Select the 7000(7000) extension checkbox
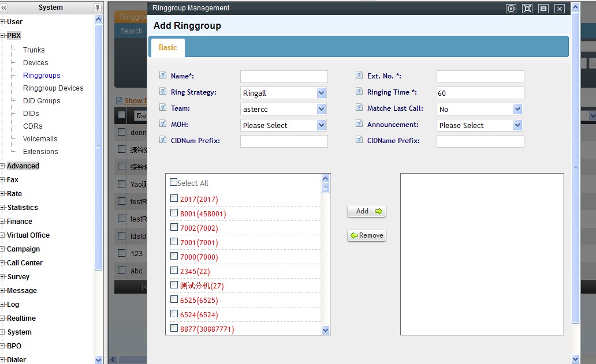Image resolution: width=596 pixels, height=364 pixels. click(x=174, y=256)
